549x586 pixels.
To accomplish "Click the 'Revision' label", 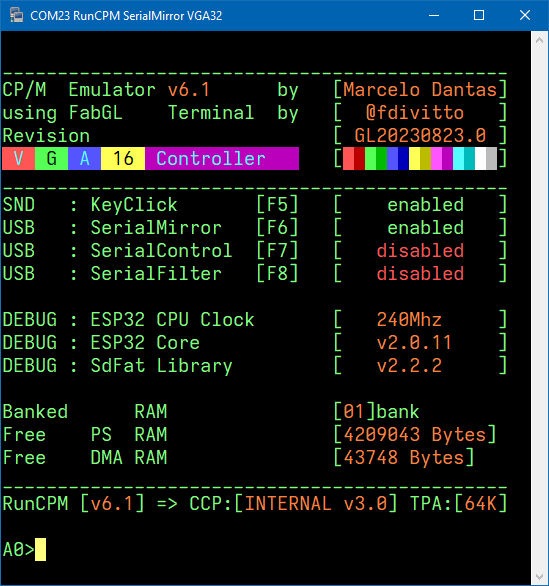I will click(46, 135).
